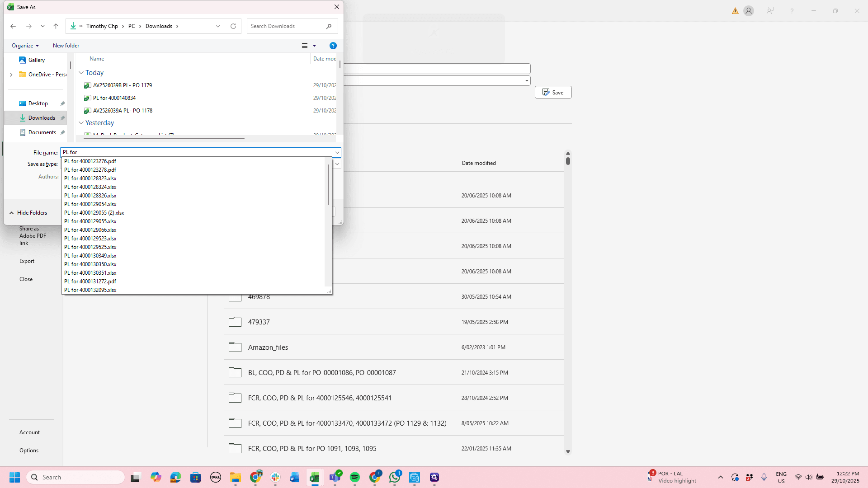Image resolution: width=868 pixels, height=488 pixels.
Task: Open Options in Excel backstage menu
Action: coord(29,450)
